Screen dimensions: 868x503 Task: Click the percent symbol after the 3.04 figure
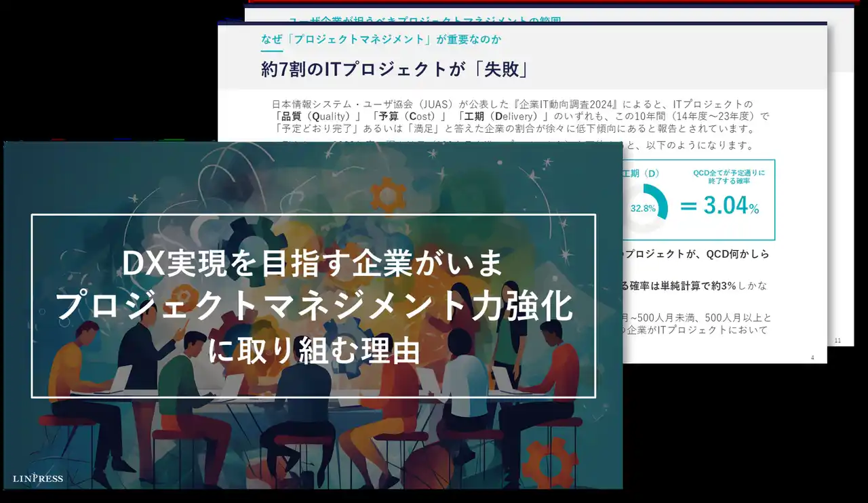tap(754, 208)
